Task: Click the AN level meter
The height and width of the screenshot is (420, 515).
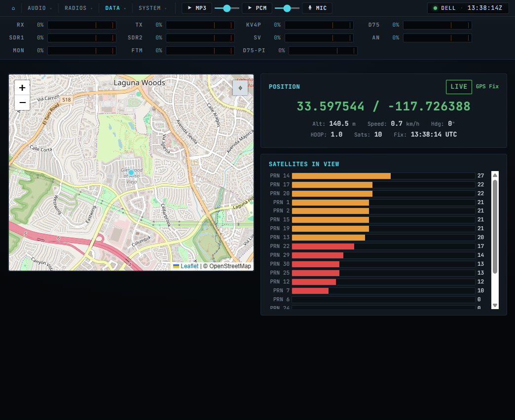Action: [438, 38]
